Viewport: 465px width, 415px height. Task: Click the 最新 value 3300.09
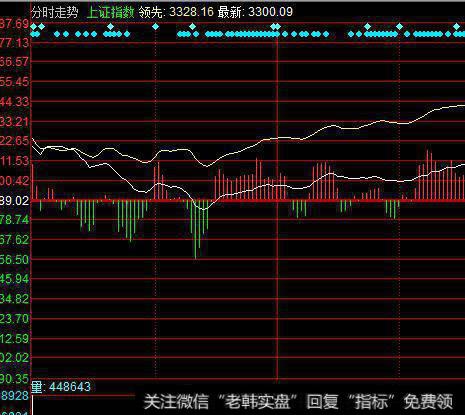[270, 12]
